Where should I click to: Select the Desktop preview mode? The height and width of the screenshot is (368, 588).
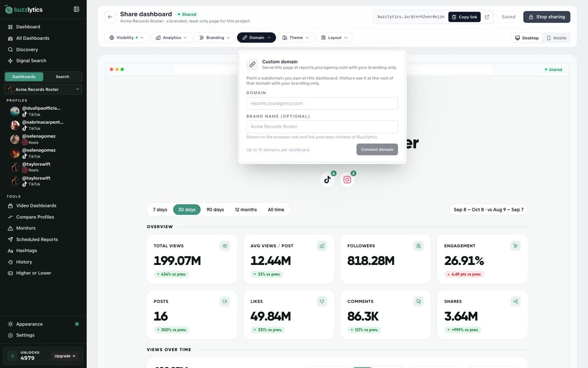point(527,38)
